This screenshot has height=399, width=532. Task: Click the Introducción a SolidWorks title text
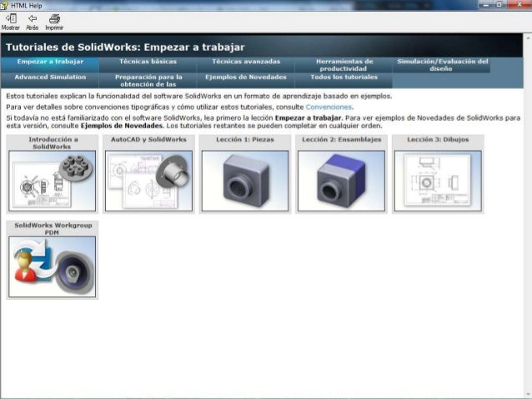(53, 143)
